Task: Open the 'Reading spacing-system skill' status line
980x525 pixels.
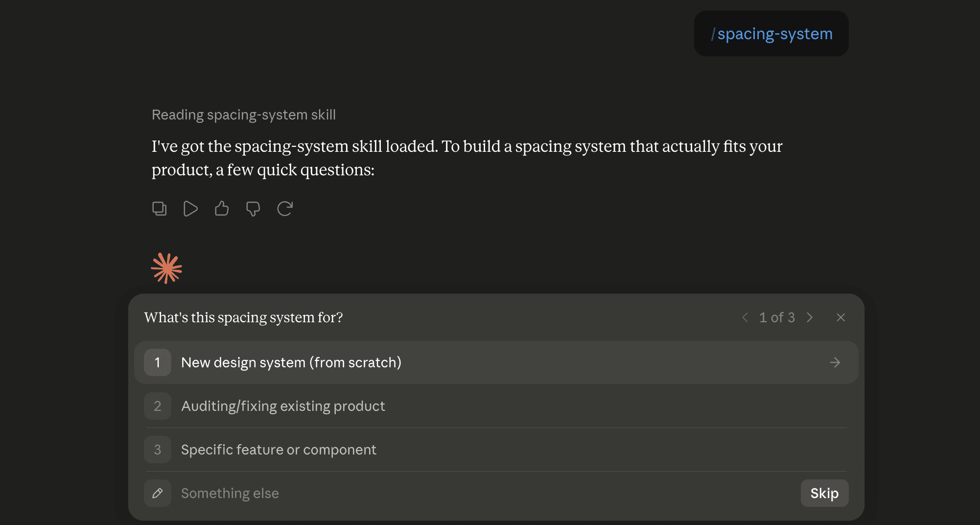Action: [244, 115]
